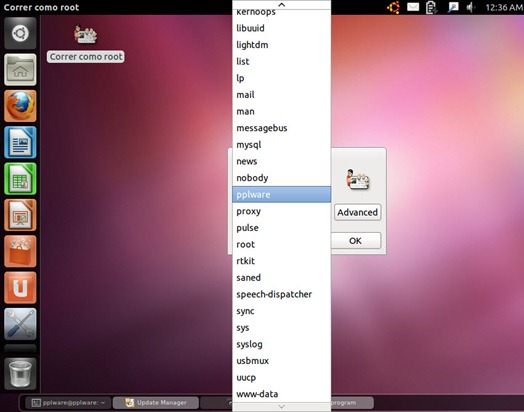Select saned user

point(282,278)
